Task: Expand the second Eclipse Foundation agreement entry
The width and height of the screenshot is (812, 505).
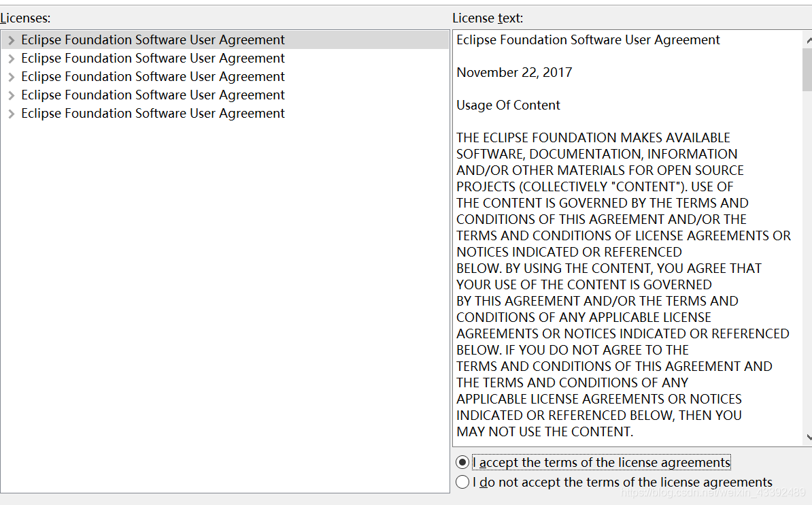Action: (12, 59)
